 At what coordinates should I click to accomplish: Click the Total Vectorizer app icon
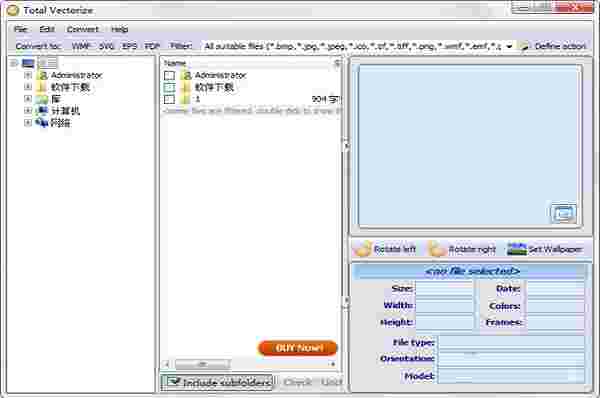click(13, 10)
